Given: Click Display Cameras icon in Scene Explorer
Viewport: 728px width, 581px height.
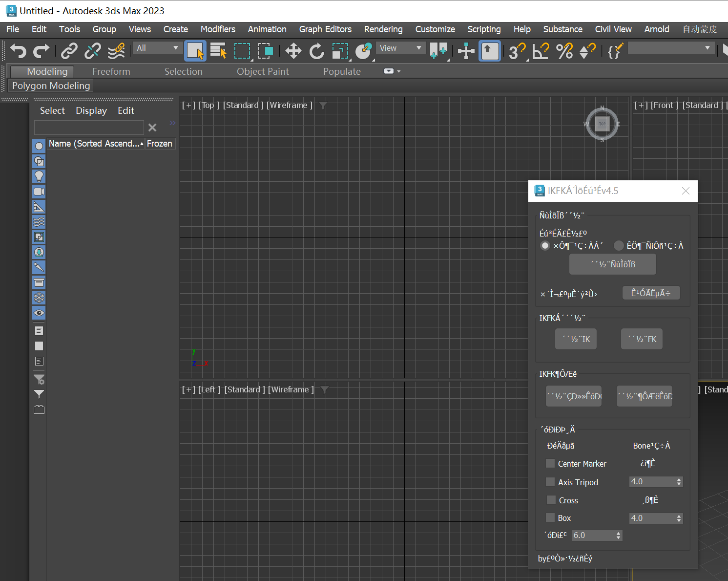Looking at the screenshot, I should pos(39,192).
